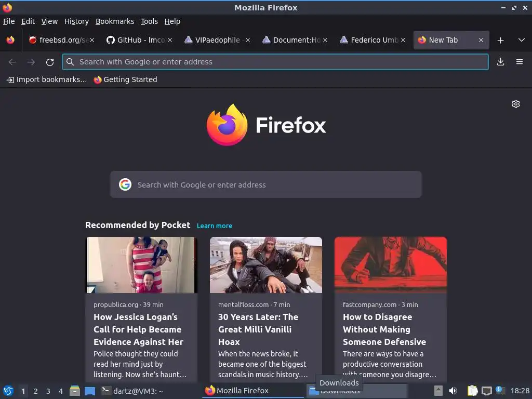Close the Federico Umb tab
Screen dimensions: 532x399
point(403,40)
